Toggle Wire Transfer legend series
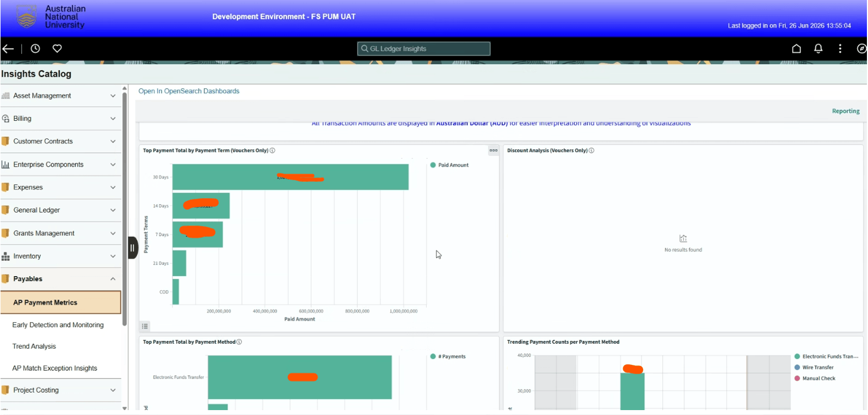 (x=814, y=367)
